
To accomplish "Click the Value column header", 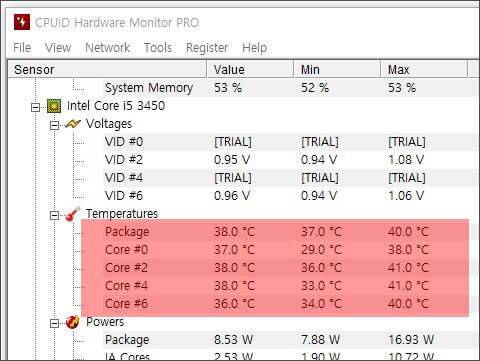I will (250, 69).
